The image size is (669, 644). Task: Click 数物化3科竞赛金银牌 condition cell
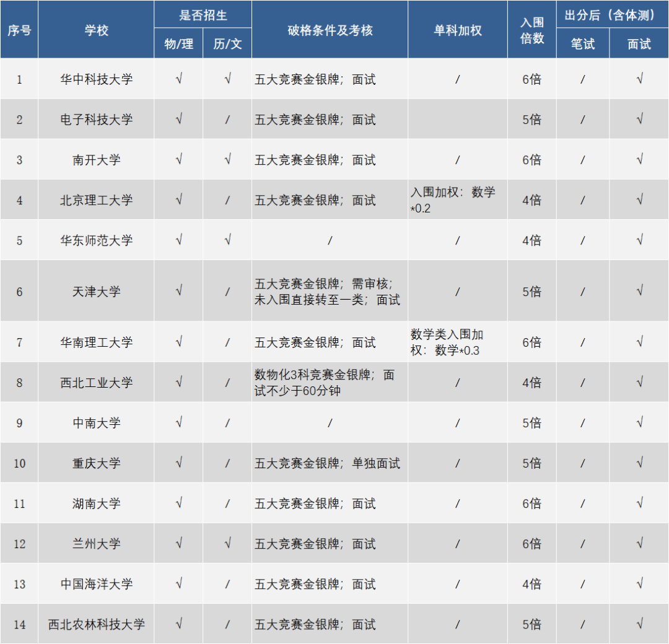pyautogui.click(x=330, y=383)
